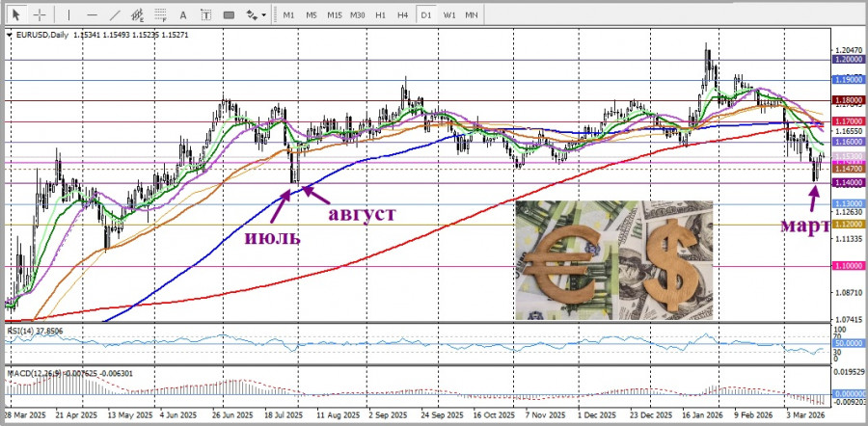The height and width of the screenshot is (426, 868).
Task: Open the EURUSD,Daily chart triangle menu
Action: 9,35
